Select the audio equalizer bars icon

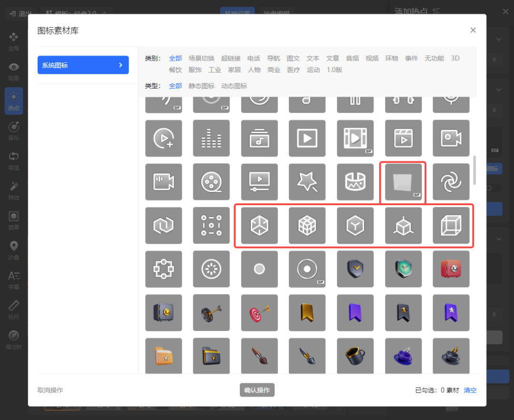[x=211, y=138]
